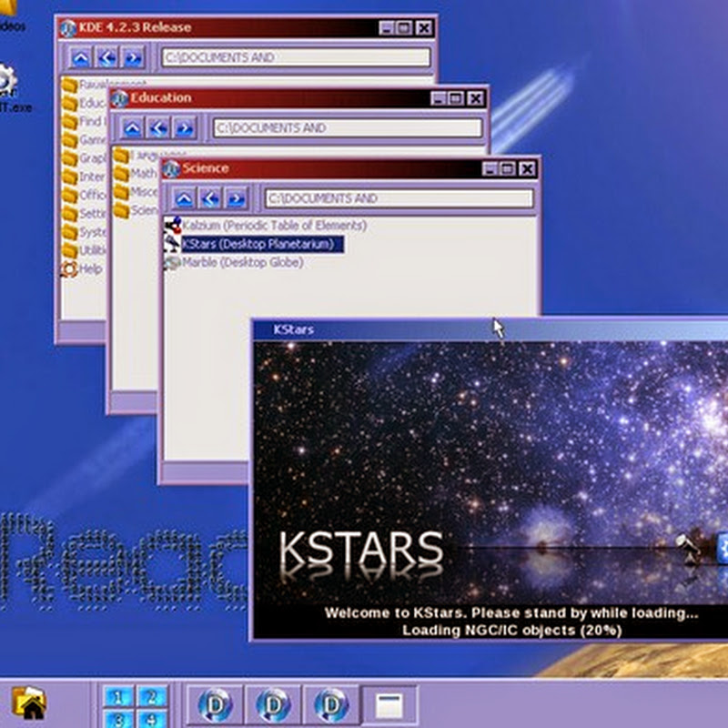This screenshot has width=728, height=728.
Task: Open Office folder in KDE Release window
Action: point(84,195)
